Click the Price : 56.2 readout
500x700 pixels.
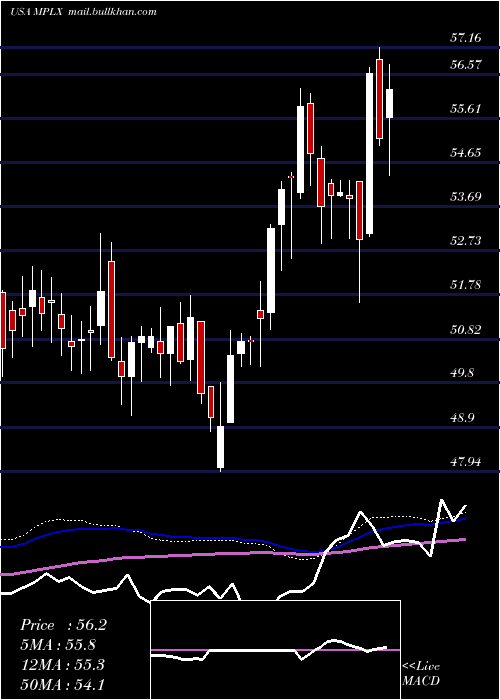tap(63, 625)
